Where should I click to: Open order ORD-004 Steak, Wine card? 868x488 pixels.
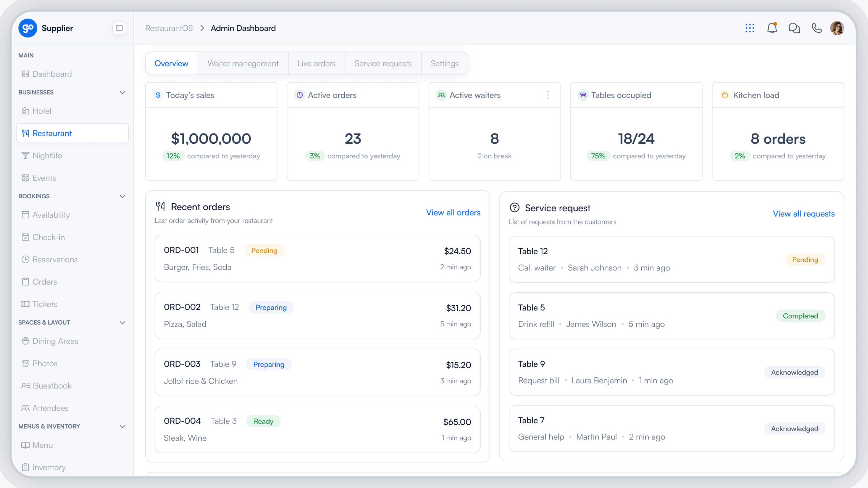317,429
